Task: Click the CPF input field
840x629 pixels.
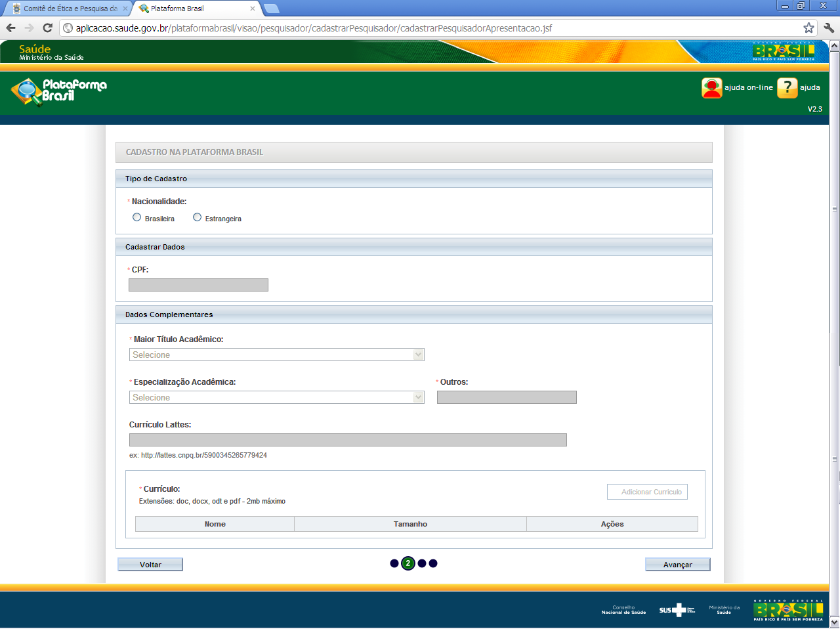Action: click(x=198, y=285)
